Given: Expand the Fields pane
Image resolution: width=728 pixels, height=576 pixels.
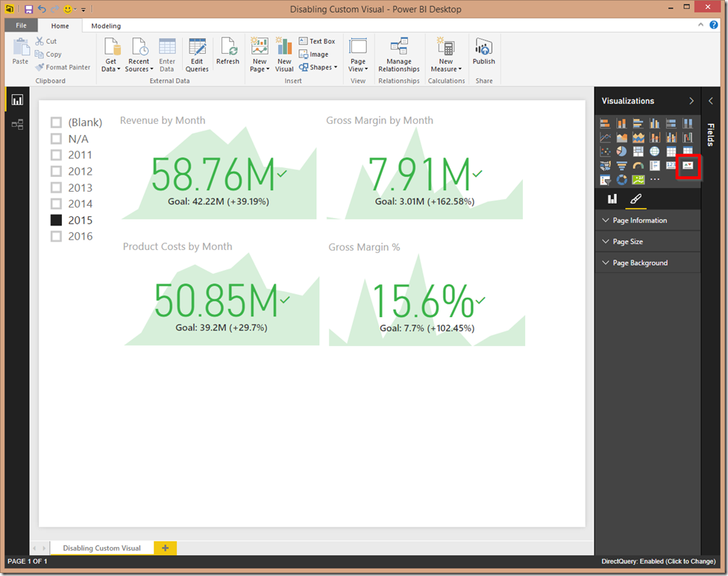Looking at the screenshot, I should (710, 101).
